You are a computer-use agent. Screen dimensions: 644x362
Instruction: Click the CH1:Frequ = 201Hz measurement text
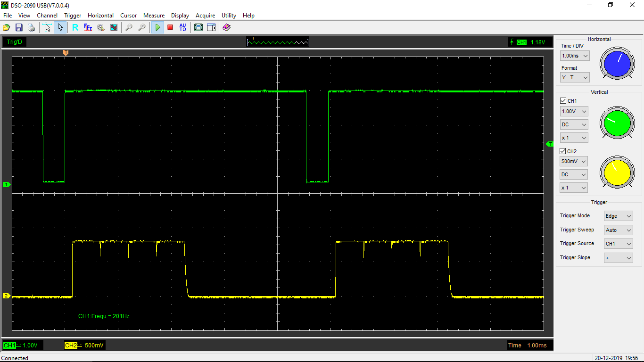[104, 316]
